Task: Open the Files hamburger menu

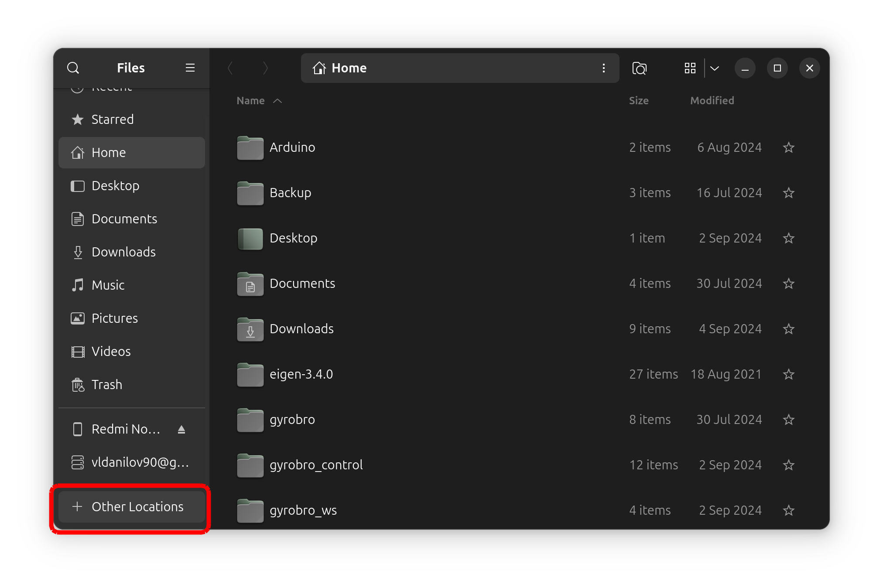Action: 190,68
